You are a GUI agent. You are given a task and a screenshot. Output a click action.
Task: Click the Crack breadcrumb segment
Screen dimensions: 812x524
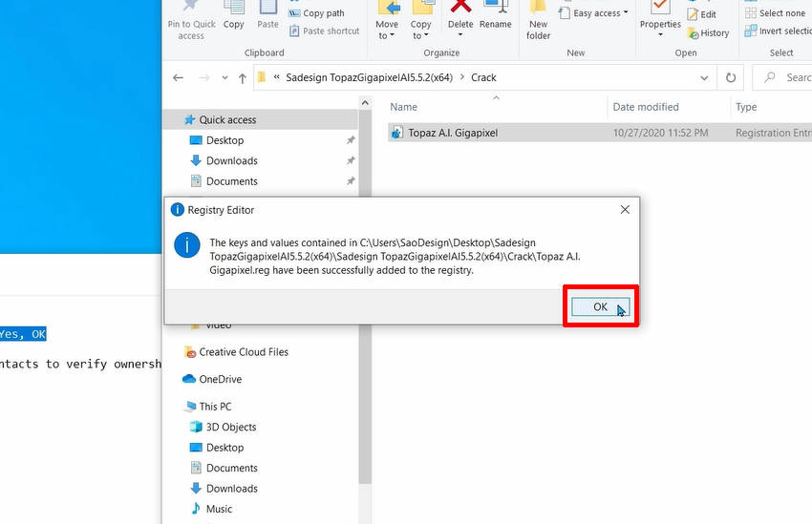click(483, 77)
